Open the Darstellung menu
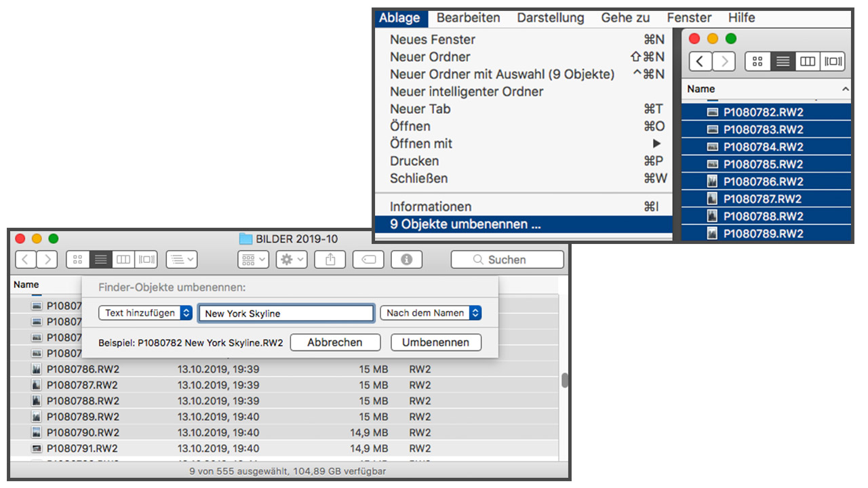This screenshot has width=868, height=488. [551, 18]
